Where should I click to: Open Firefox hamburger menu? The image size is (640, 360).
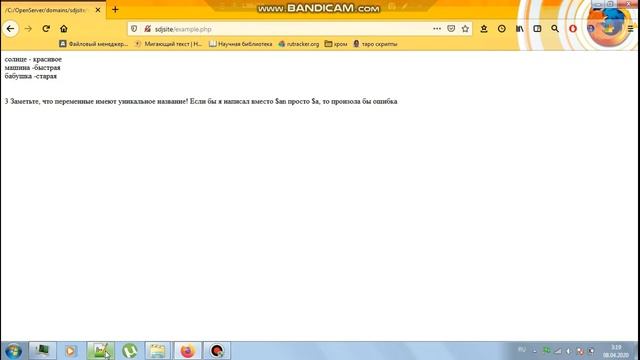coord(631,29)
